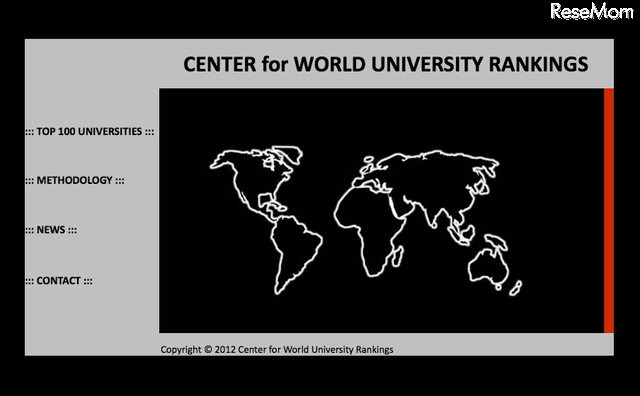Open the CONTACT page
Screen dimensions: 640x396
click(59, 281)
